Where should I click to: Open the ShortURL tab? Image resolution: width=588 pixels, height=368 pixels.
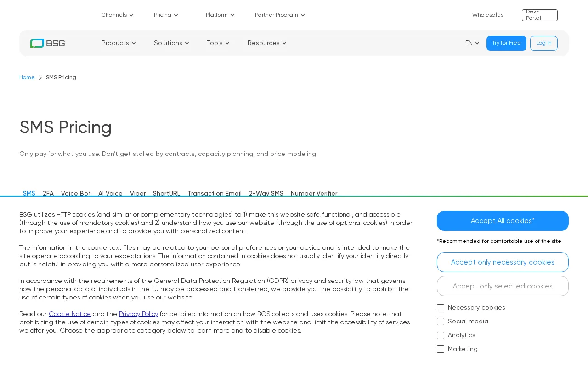pos(167,193)
